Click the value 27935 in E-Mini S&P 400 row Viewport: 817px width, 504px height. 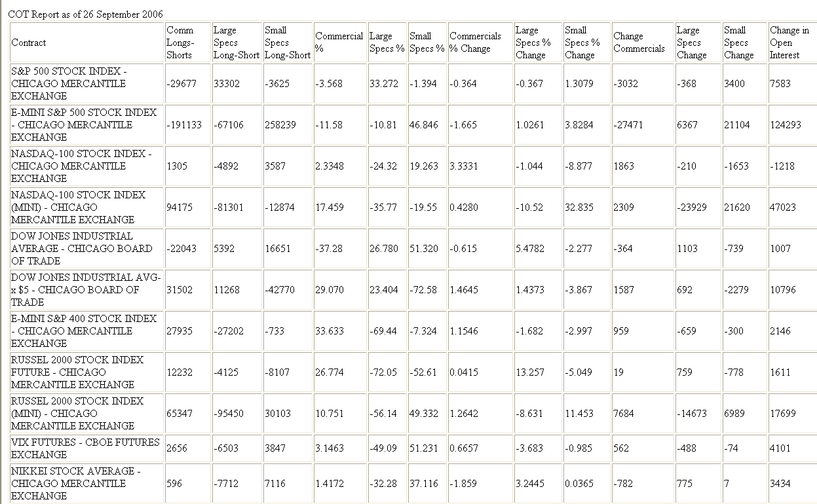pyautogui.click(x=180, y=331)
